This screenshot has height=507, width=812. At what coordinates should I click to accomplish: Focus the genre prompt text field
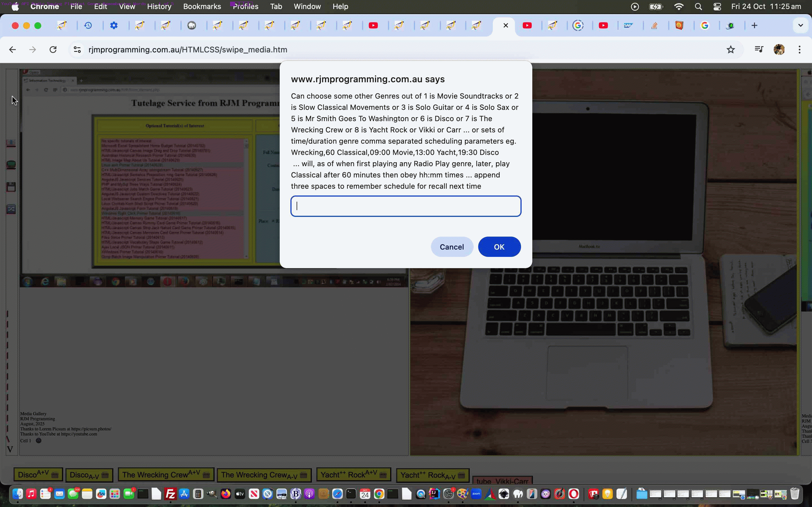pyautogui.click(x=406, y=206)
